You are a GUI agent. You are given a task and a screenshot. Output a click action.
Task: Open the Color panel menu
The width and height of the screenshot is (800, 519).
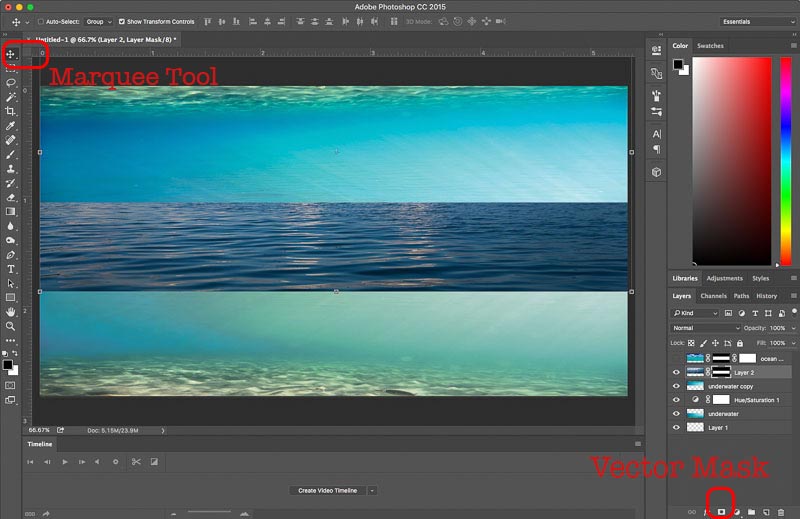[794, 45]
